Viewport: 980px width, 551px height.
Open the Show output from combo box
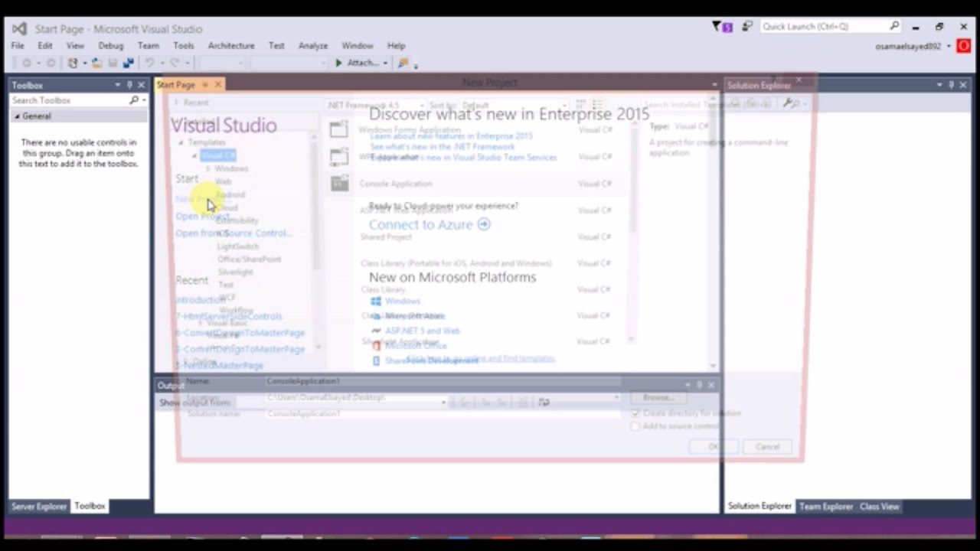click(x=341, y=402)
